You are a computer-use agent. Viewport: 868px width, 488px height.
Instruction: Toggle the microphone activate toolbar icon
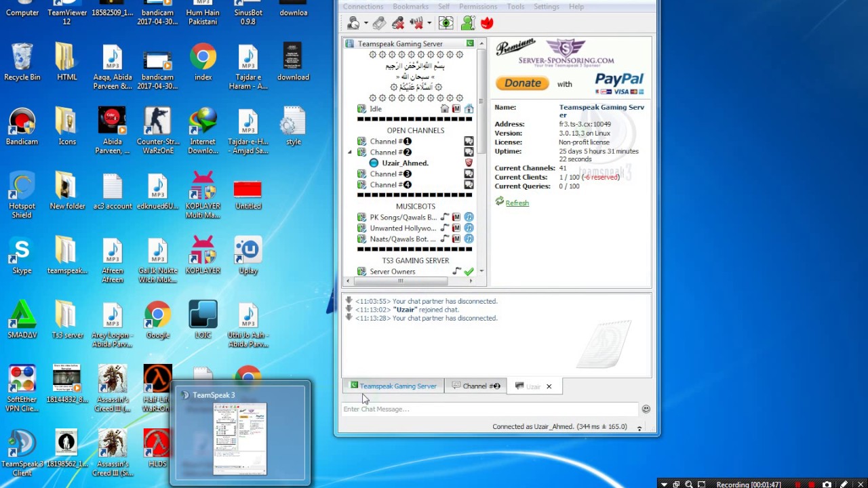click(x=379, y=23)
